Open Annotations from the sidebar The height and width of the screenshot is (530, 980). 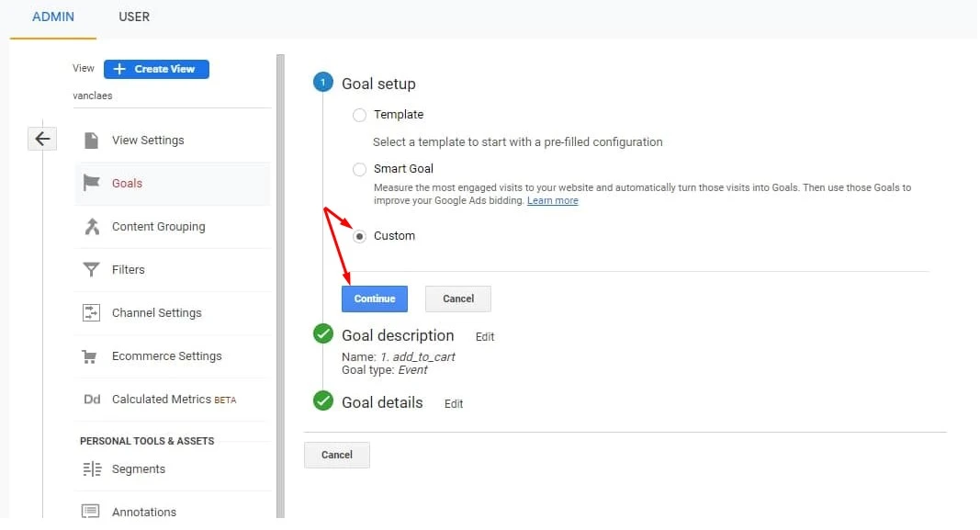coord(92,511)
